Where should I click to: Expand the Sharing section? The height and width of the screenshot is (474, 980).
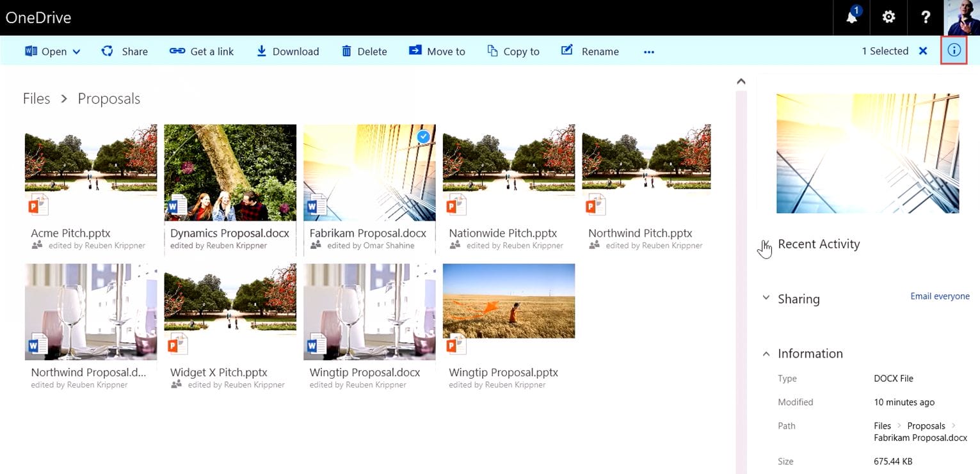[x=766, y=298]
